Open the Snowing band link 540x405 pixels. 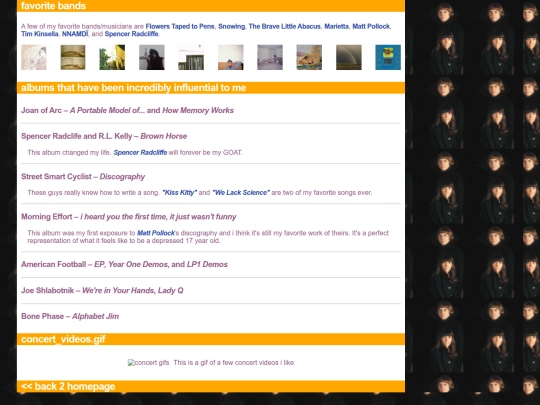(231, 27)
